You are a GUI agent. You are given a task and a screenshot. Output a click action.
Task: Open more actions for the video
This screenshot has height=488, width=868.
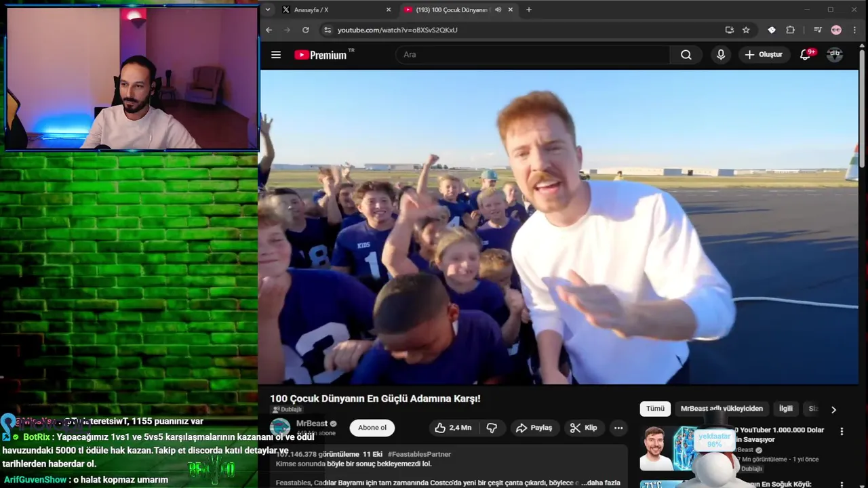click(x=618, y=428)
